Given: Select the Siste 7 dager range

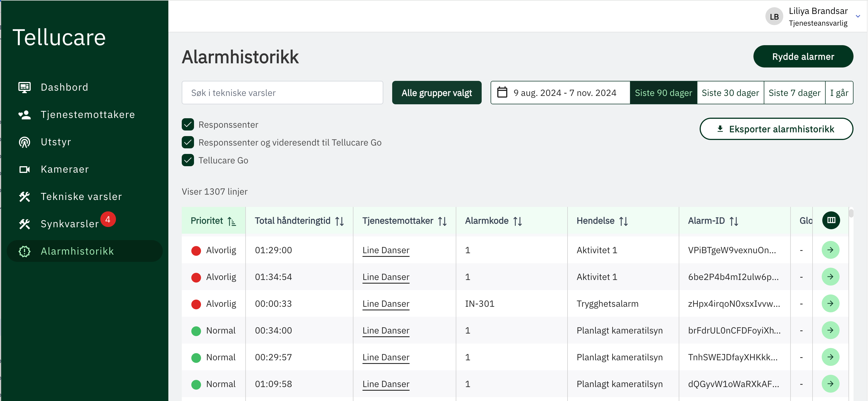Looking at the screenshot, I should point(794,93).
